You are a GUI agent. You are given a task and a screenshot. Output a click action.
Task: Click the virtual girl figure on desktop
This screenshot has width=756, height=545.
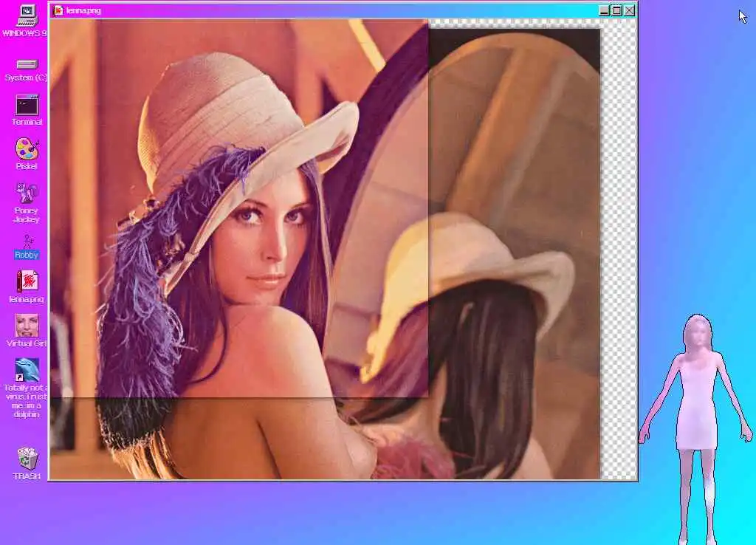coord(695,429)
